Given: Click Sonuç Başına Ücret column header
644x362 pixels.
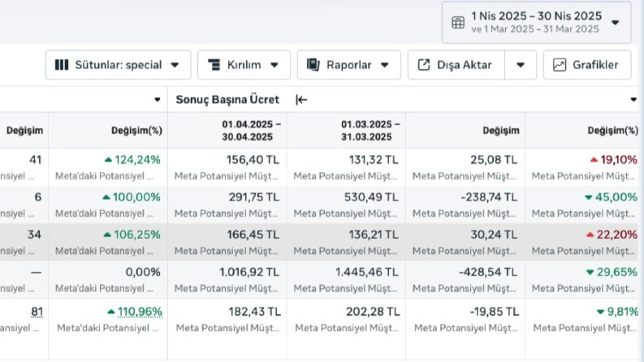Looking at the screenshot, I should (x=227, y=100).
